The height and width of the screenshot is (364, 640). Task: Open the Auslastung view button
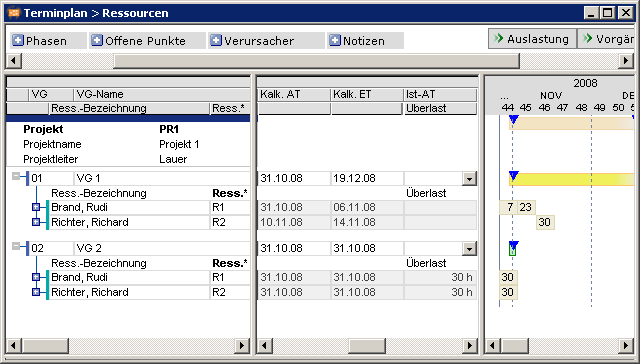click(x=532, y=39)
